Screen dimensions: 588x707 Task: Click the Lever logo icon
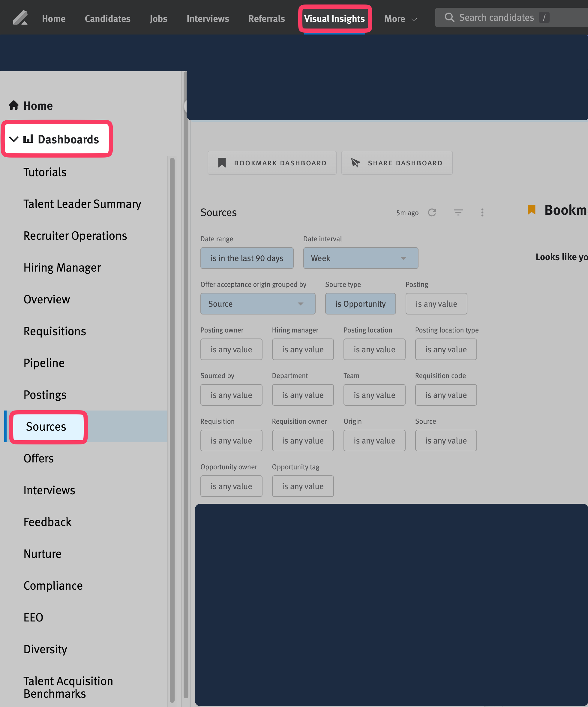click(20, 18)
